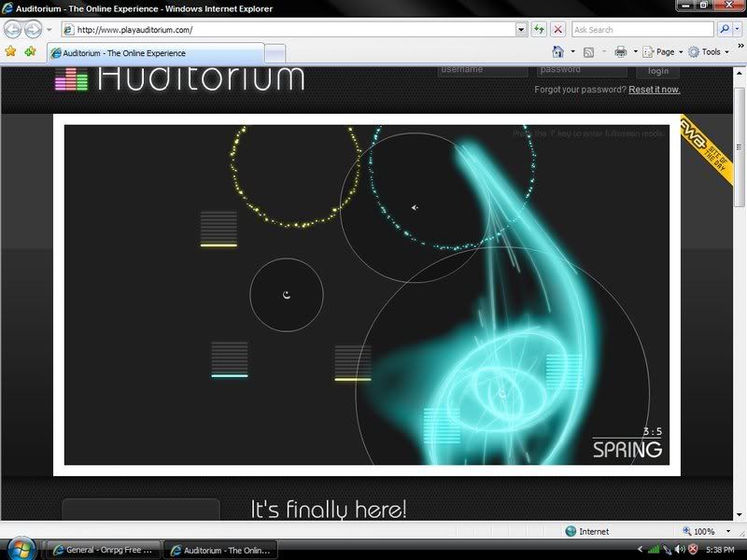Click the username input field
The width and height of the screenshot is (747, 560).
coord(483,70)
